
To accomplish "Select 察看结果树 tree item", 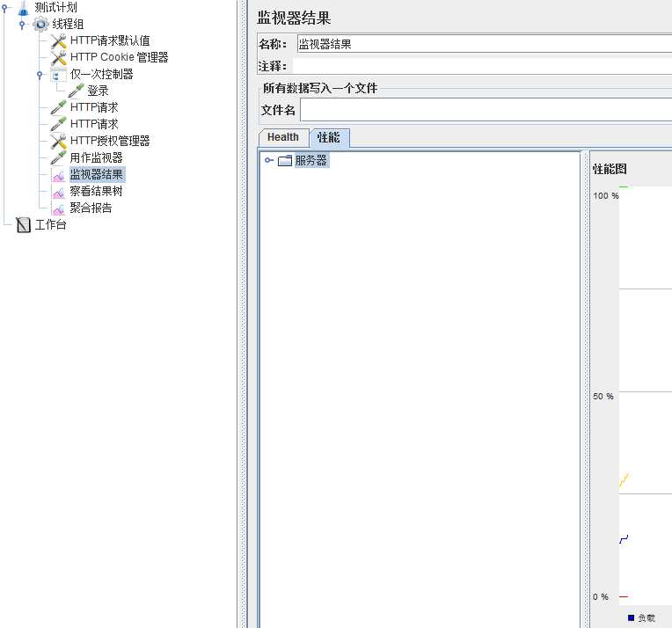I will pos(97,191).
